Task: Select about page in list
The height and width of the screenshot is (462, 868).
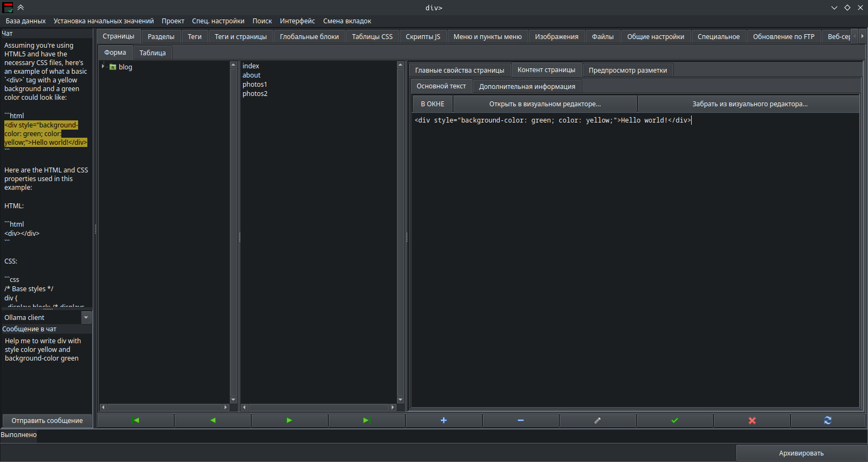Action: pos(251,75)
